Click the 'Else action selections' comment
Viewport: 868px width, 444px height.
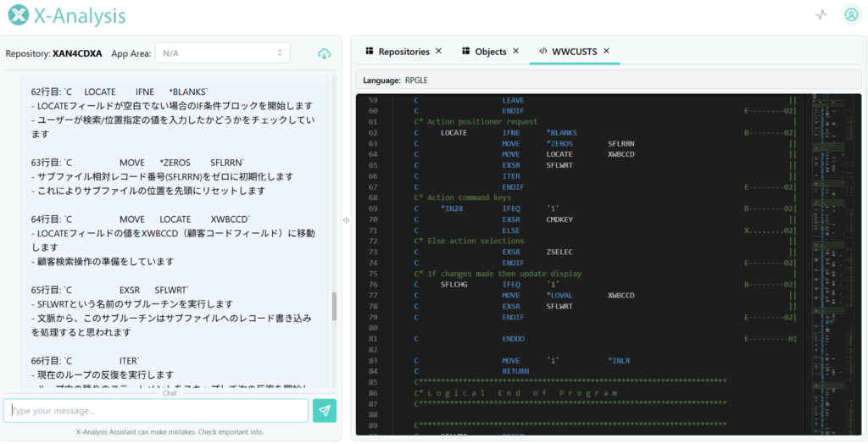click(x=469, y=241)
